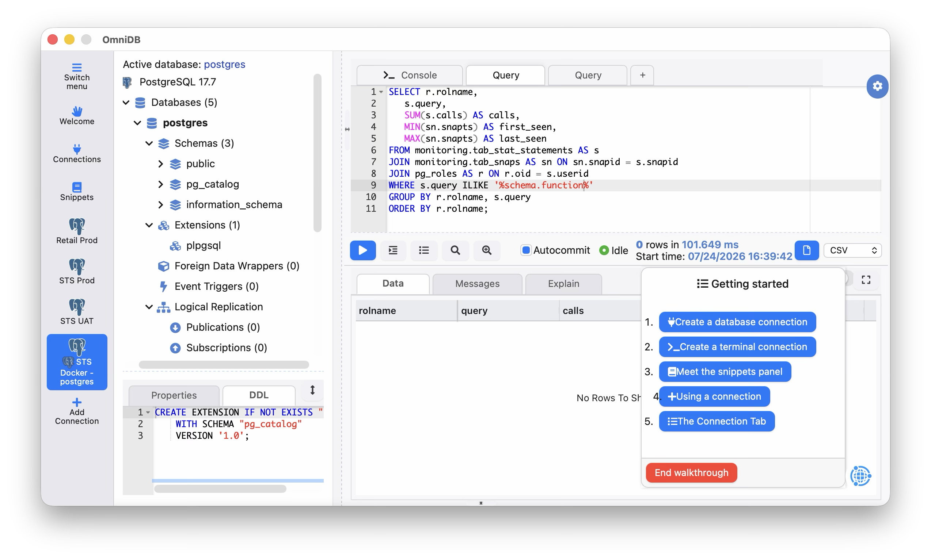Image resolution: width=931 pixels, height=560 pixels.
Task: Collapse the Schemas (3) node
Action: tap(149, 143)
